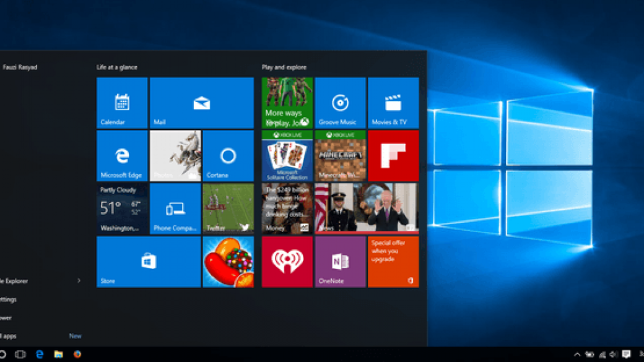Open the Calendar tile

click(x=122, y=103)
